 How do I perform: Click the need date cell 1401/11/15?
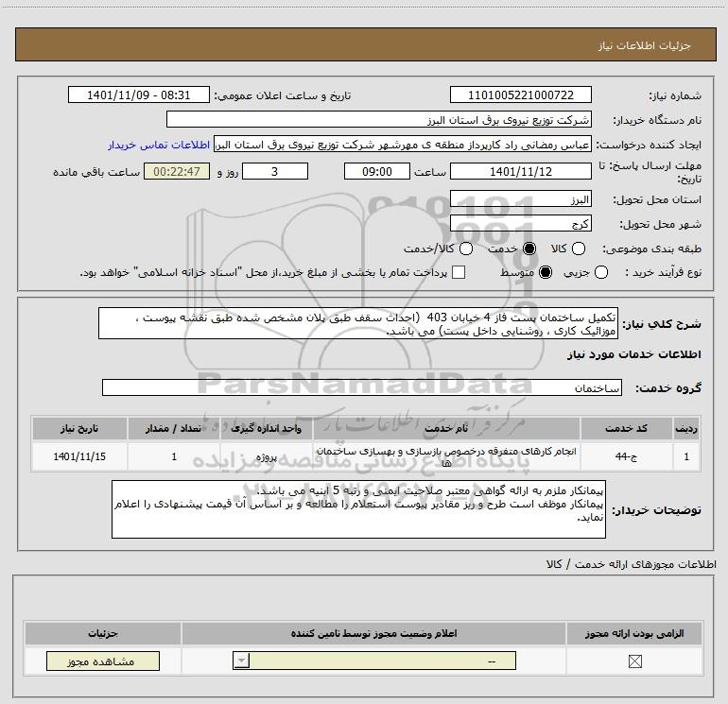pyautogui.click(x=79, y=456)
